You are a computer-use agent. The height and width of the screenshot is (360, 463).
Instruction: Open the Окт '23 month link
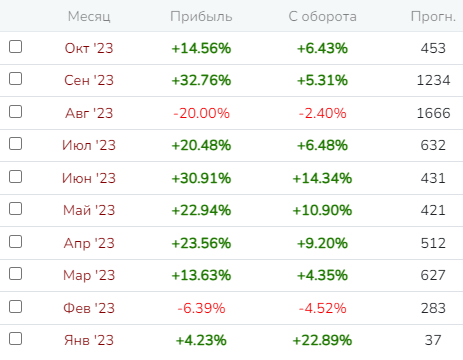click(89, 48)
